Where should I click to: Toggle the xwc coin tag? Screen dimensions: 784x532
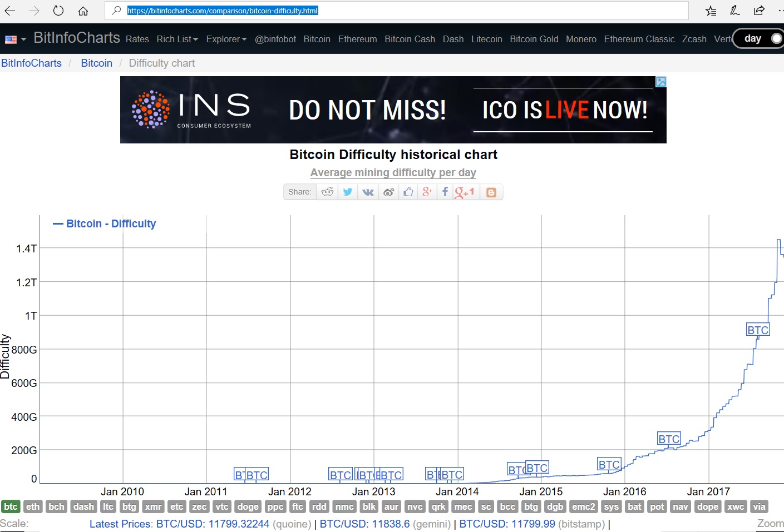[736, 506]
